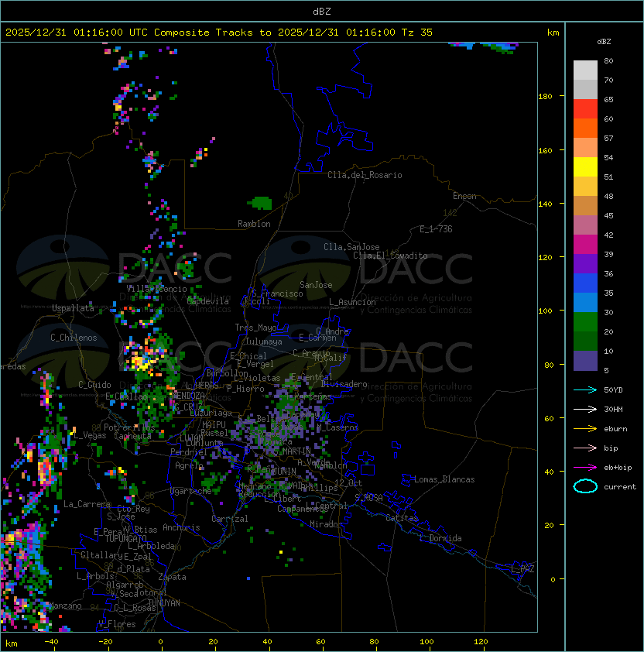
Task: Click the 'Encon' map label
Action: 464,196
